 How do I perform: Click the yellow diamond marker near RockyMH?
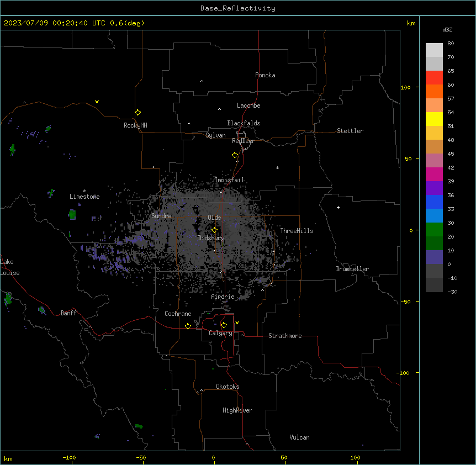pos(138,112)
